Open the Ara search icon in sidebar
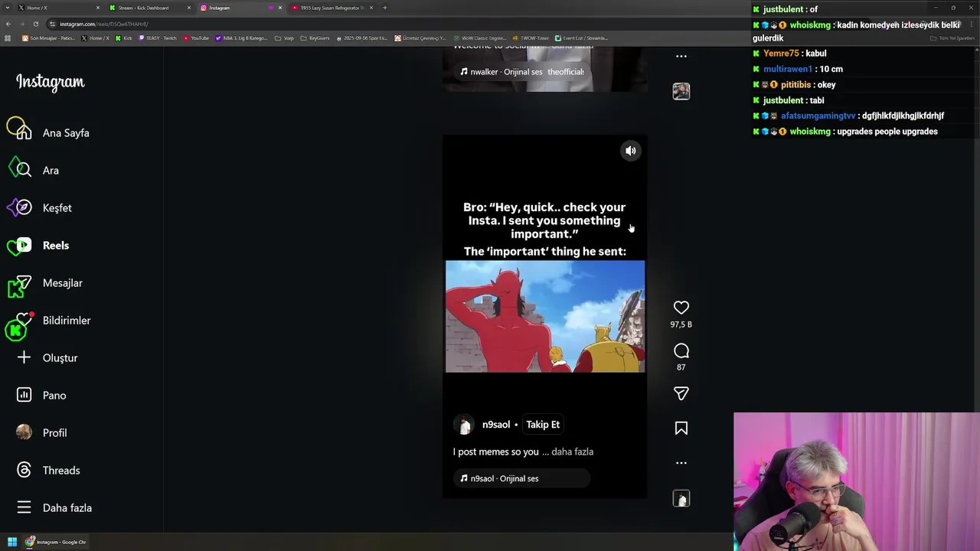Screen dimensions: 980x551 [24, 171]
